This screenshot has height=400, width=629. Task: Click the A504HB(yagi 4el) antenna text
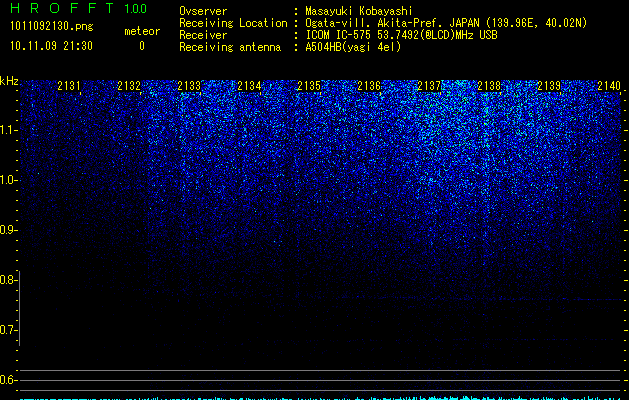[x=353, y=47]
